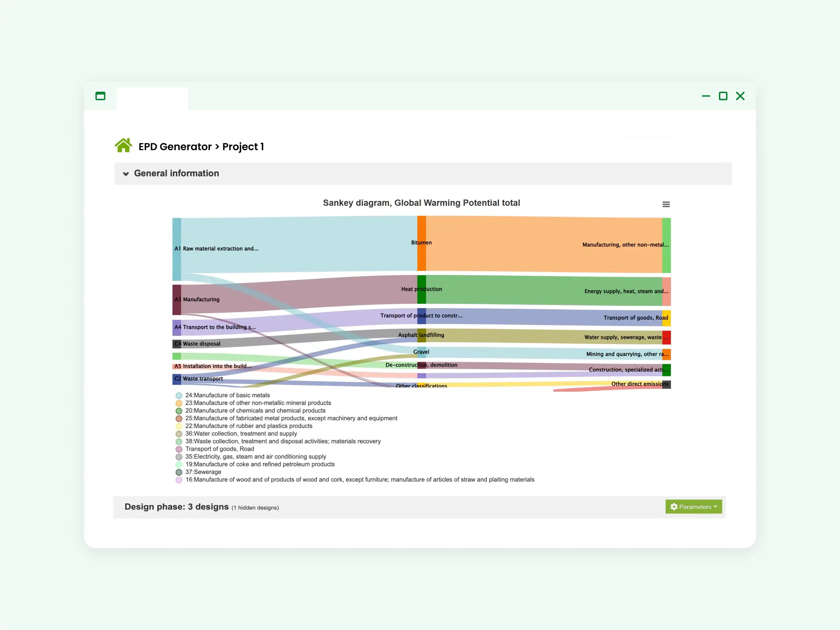The width and height of the screenshot is (840, 630).
Task: Click Energy supply, heat, steam node
Action: (x=666, y=292)
